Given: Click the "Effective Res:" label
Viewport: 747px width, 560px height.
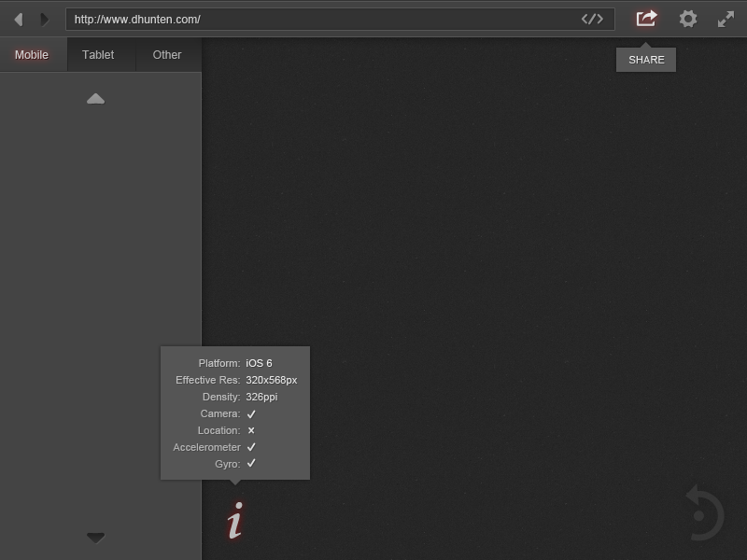Looking at the screenshot, I should click(207, 380).
